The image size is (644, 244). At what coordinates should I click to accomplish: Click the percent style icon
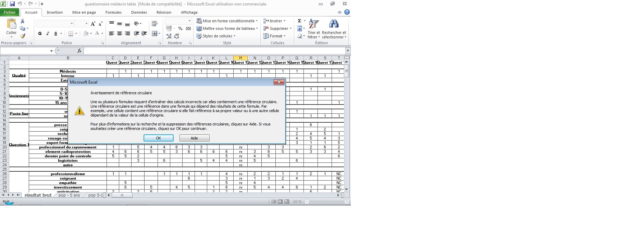180,29
